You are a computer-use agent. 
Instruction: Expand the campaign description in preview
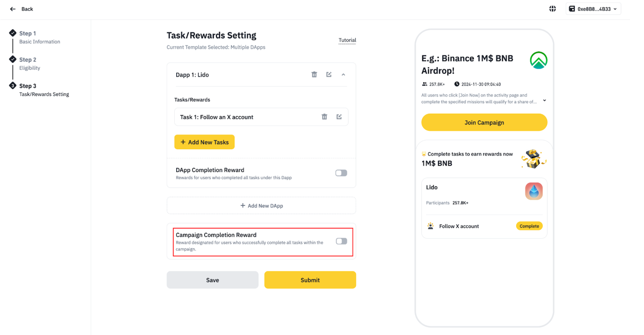coord(545,100)
